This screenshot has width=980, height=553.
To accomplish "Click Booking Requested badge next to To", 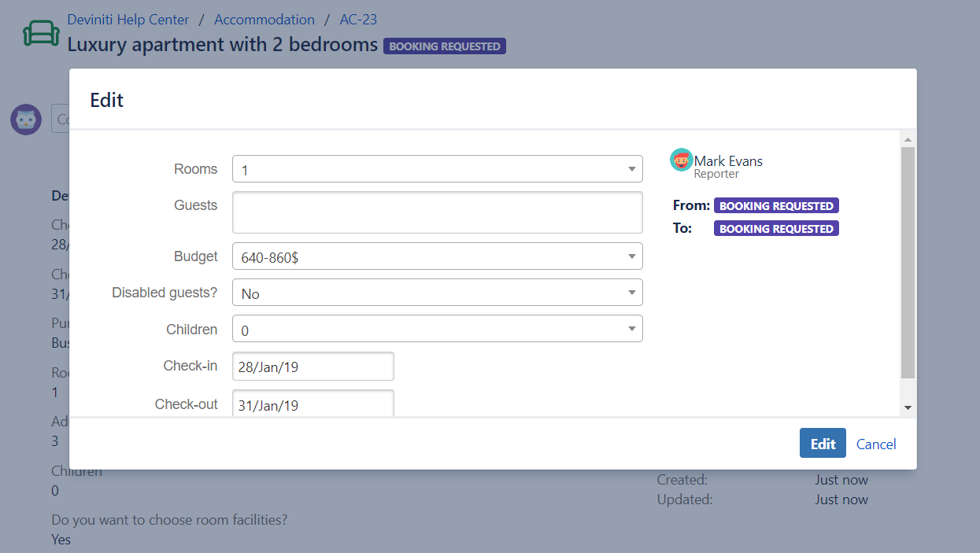I will (776, 229).
